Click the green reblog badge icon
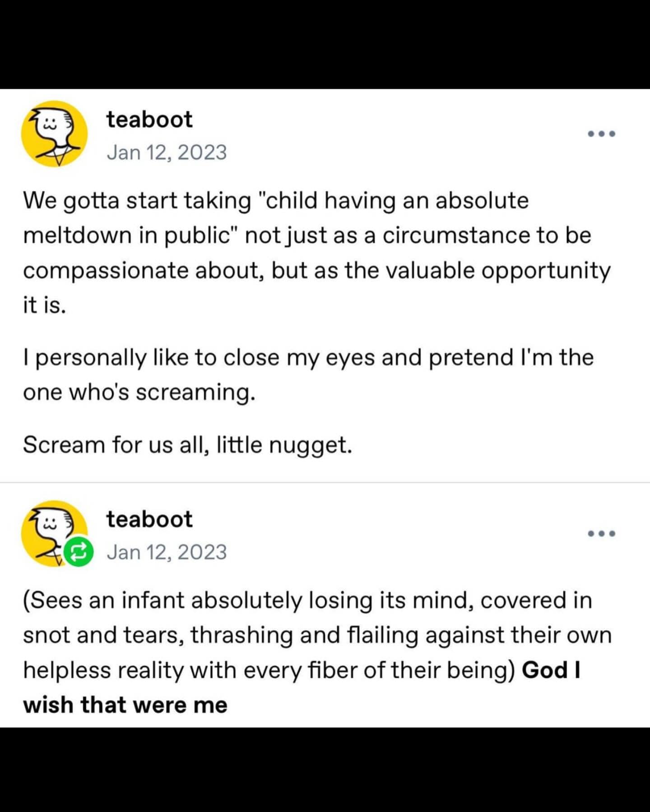Viewport: 650px width, 812px height. 79,552
